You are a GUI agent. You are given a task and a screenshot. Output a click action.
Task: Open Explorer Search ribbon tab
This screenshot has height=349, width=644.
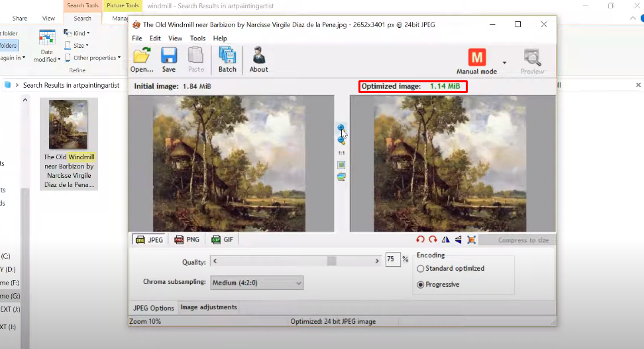point(83,19)
